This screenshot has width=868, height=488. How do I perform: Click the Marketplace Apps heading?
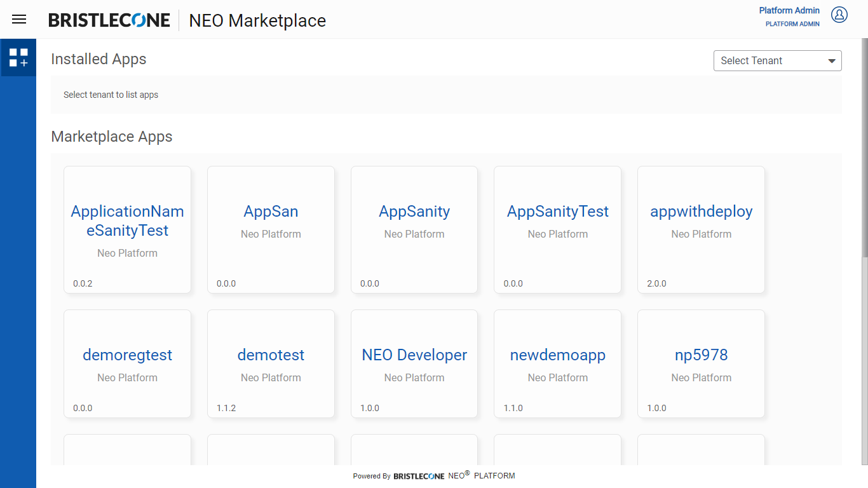112,137
